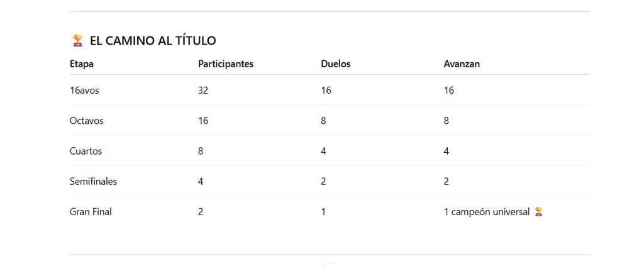Click the partially visible circle button at the bottom
The height and width of the screenshot is (266, 644).
point(330,264)
